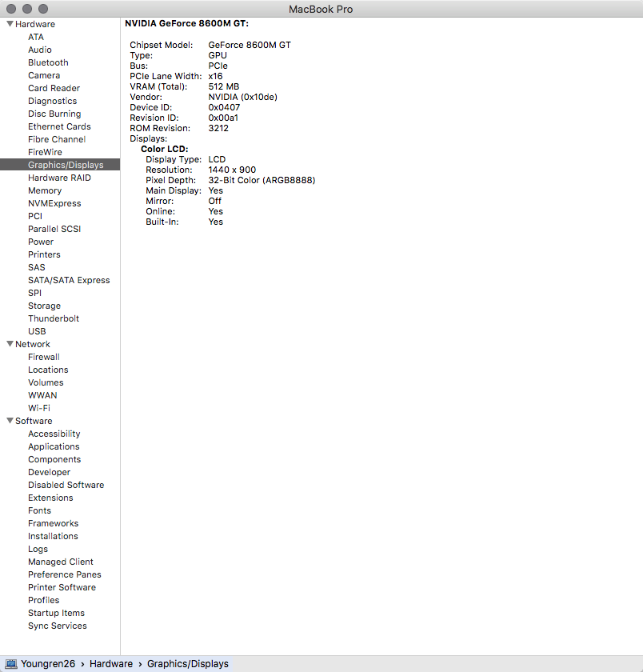Select Logs in the sidebar
Screen dimensions: 643x672
coord(38,549)
